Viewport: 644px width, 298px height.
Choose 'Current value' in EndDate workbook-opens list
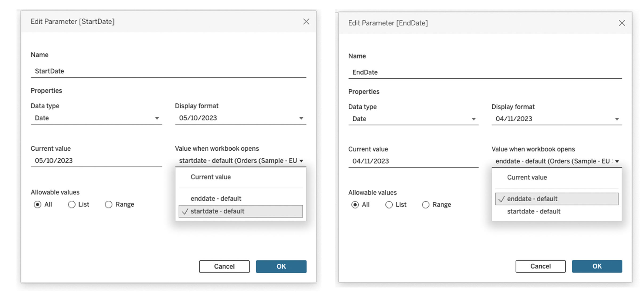(527, 178)
